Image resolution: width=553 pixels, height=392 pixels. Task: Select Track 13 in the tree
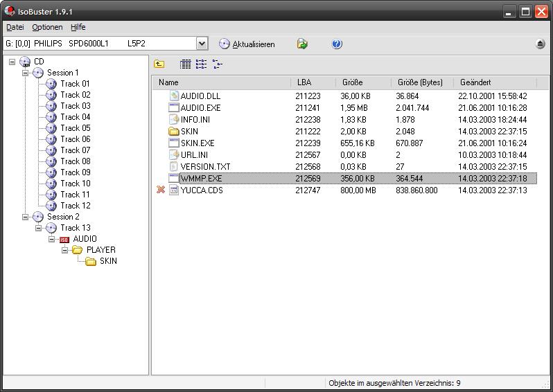(x=76, y=228)
